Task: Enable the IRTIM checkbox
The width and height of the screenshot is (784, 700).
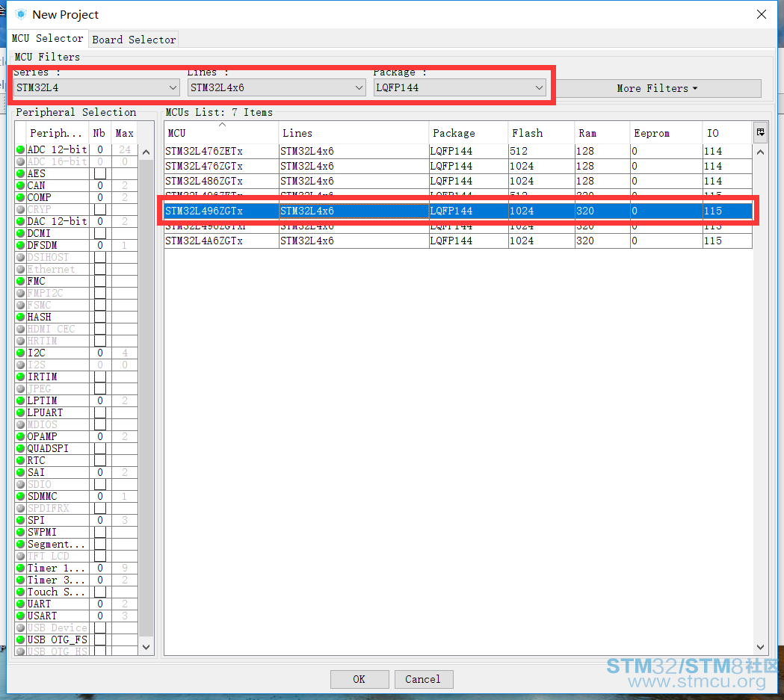Action: click(100, 377)
